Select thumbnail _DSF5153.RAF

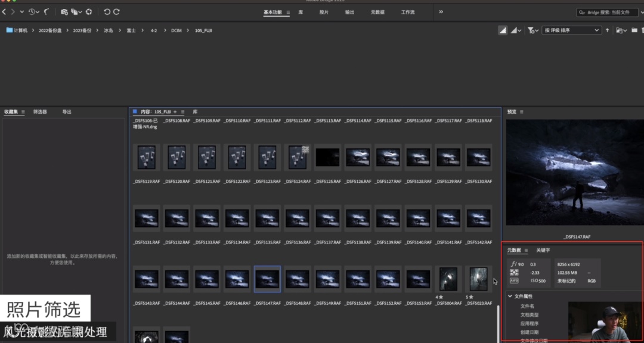[x=418, y=279]
